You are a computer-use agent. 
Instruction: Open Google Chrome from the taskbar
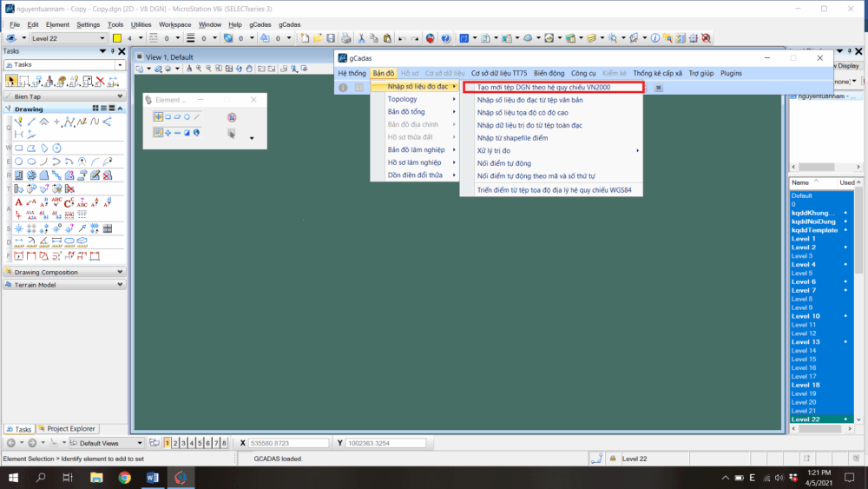pyautogui.click(x=124, y=478)
